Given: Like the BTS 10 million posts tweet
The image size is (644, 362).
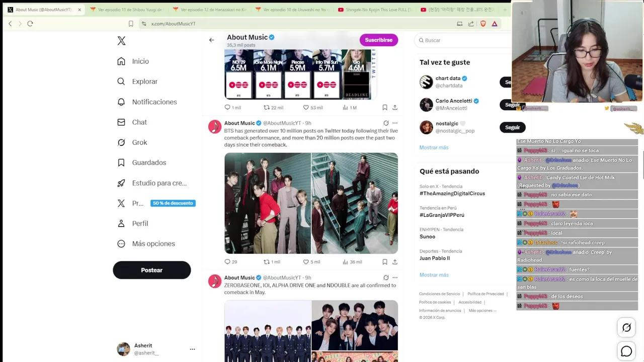Looking at the screenshot, I should 305,261.
